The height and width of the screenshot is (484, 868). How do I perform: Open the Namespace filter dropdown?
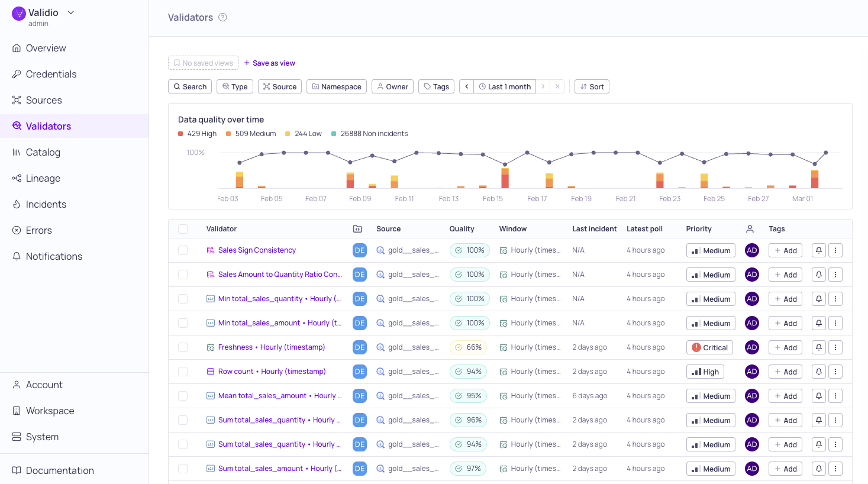point(337,86)
